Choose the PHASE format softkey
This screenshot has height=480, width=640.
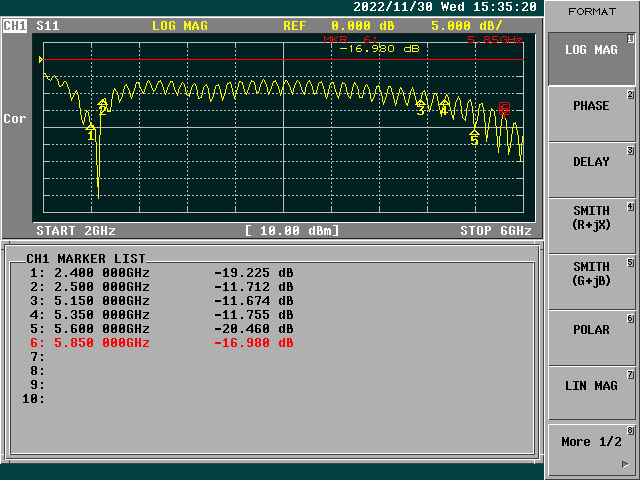591,114
